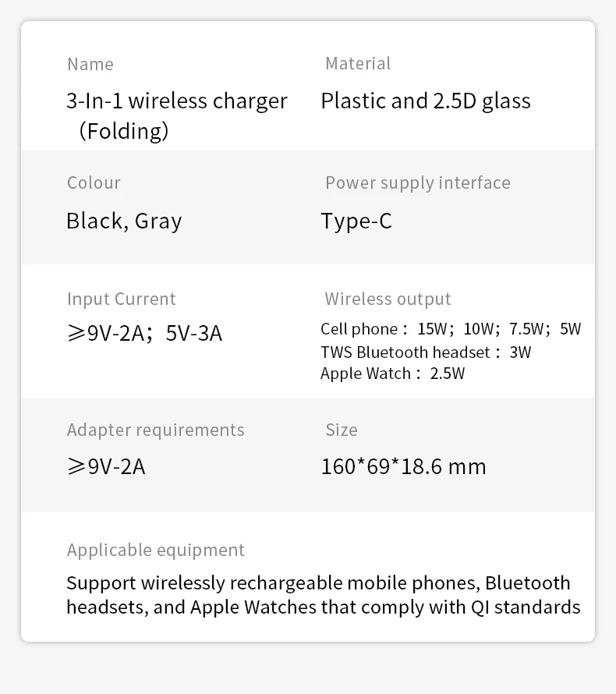
Task: Click the "Adapter requirements" label
Action: click(x=155, y=430)
